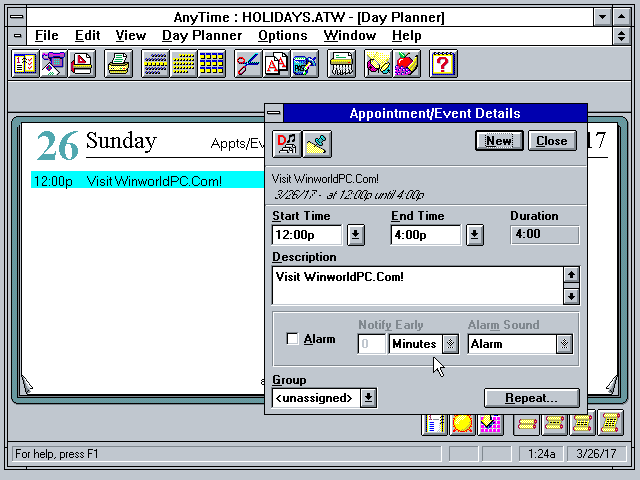
Task: Click the notebook list icon at bottom right
Action: 435,423
